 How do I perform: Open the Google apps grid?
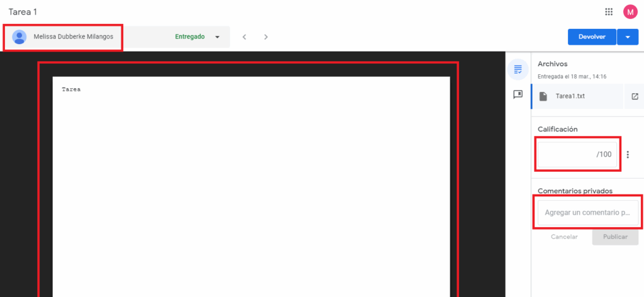tap(609, 12)
